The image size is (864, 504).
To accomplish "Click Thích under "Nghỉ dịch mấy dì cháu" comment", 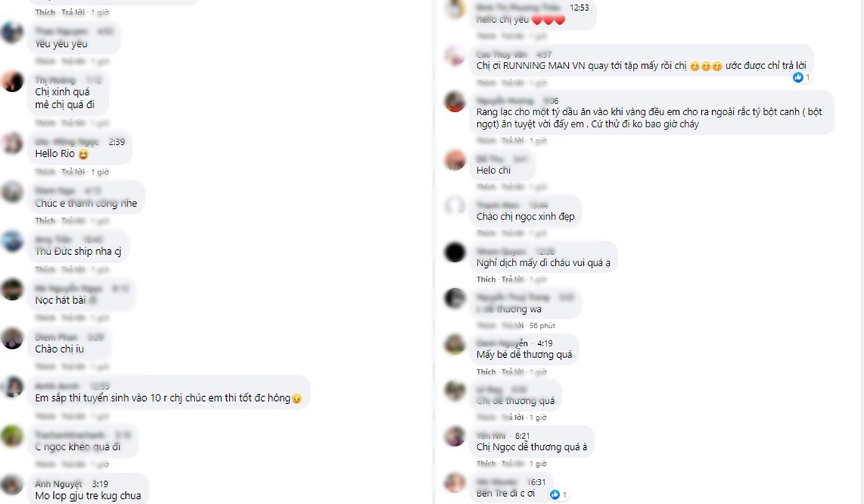I will tap(486, 279).
